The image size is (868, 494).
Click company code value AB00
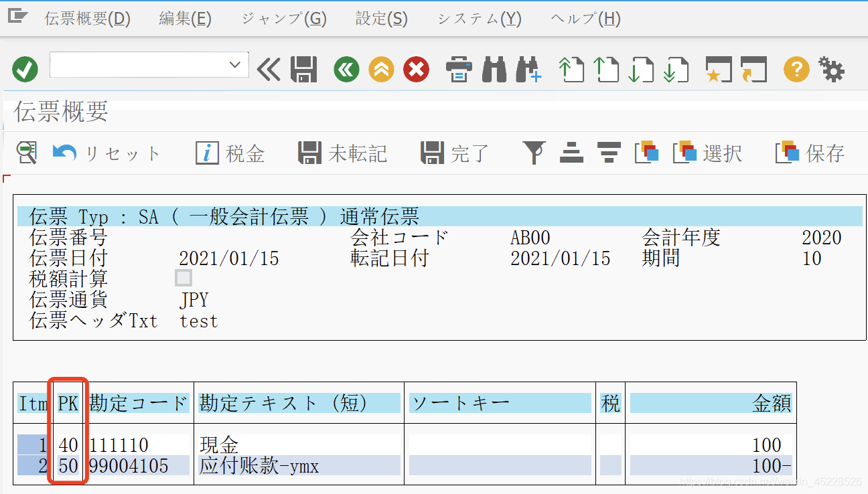530,238
